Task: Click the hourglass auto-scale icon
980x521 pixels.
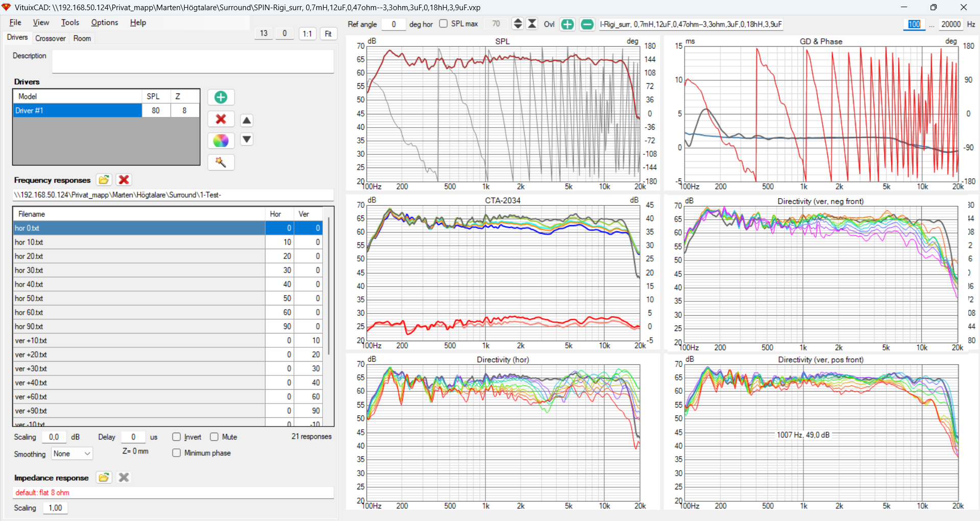Action: 532,24
